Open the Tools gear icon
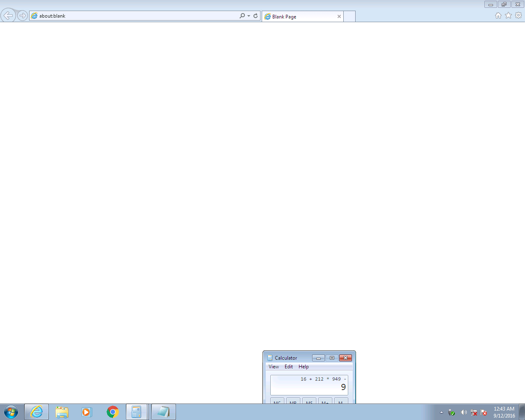The height and width of the screenshot is (420, 525). pyautogui.click(x=518, y=16)
